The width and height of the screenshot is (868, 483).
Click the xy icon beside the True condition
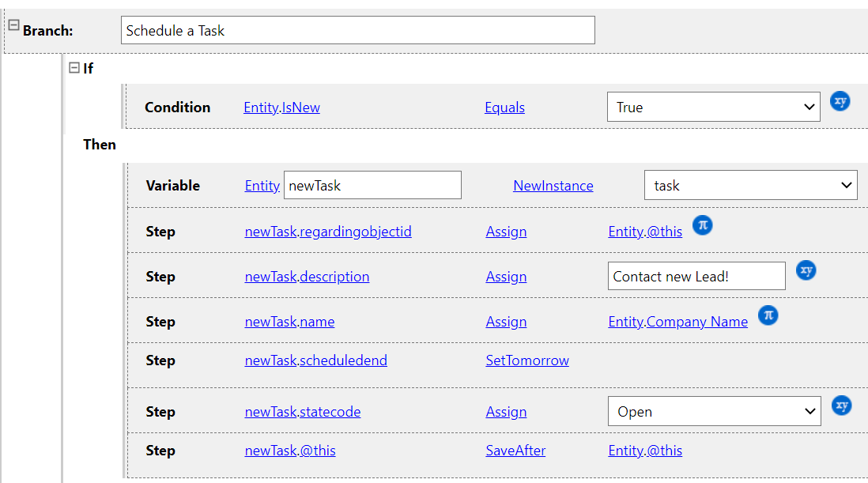click(x=840, y=101)
